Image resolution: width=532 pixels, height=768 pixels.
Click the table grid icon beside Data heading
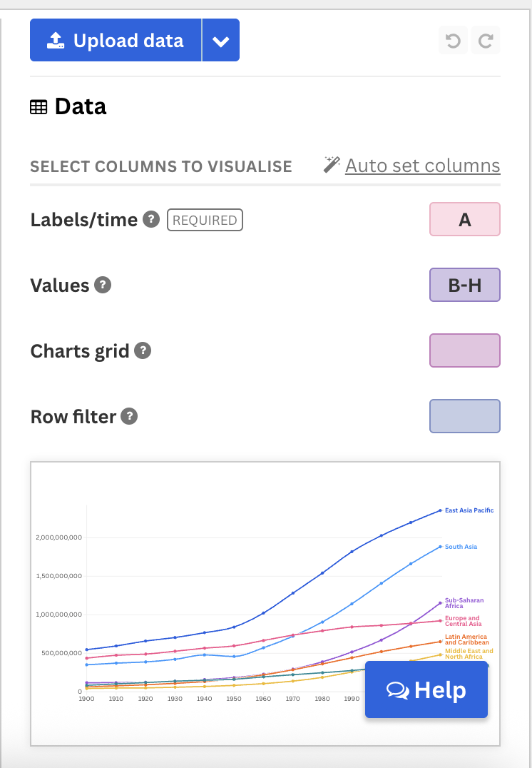tap(39, 106)
